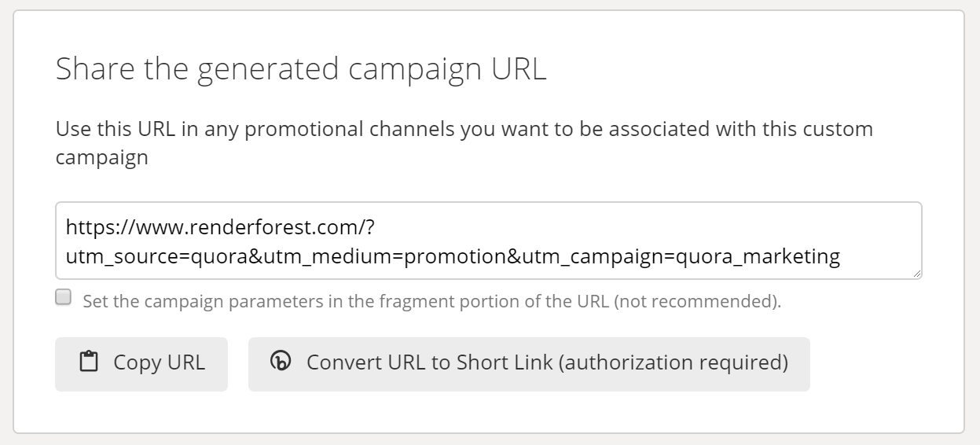
Task: Click the '(not recommended)' label text
Action: (697, 301)
